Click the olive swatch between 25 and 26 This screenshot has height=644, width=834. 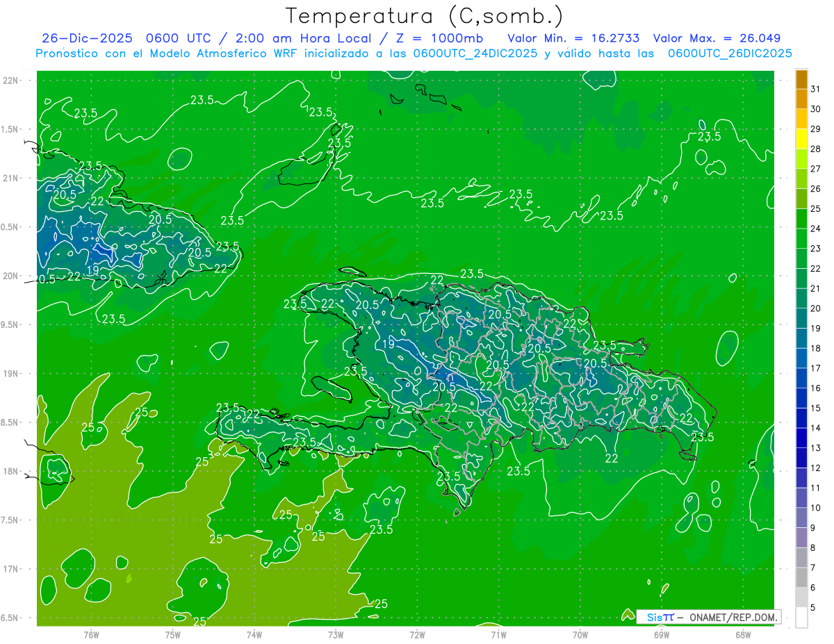pyautogui.click(x=801, y=199)
